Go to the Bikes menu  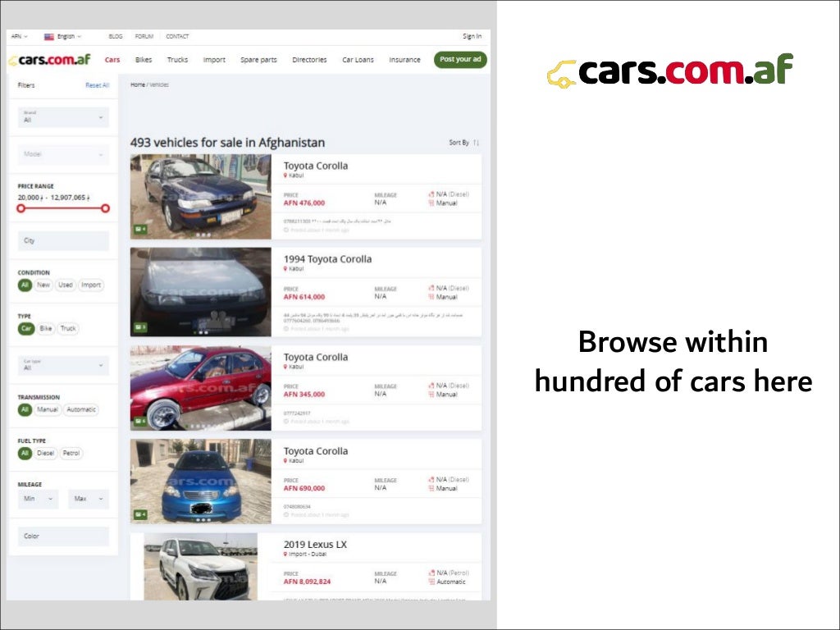pos(144,60)
